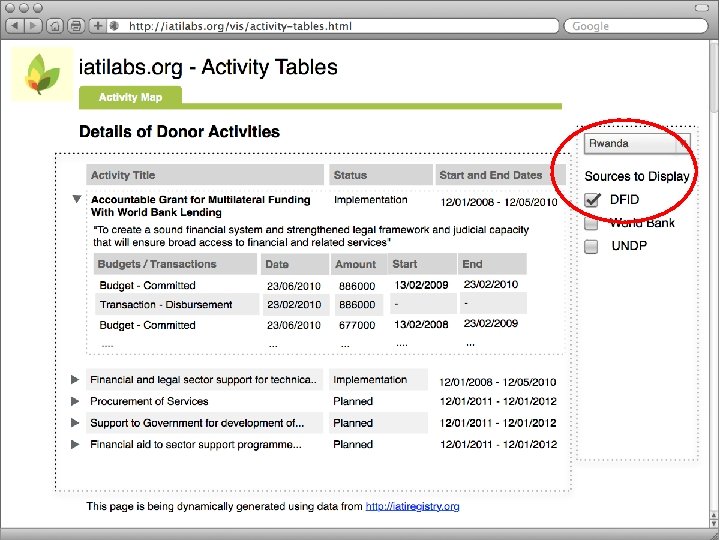Click the Status column header
The image size is (720, 540).
[381, 175]
